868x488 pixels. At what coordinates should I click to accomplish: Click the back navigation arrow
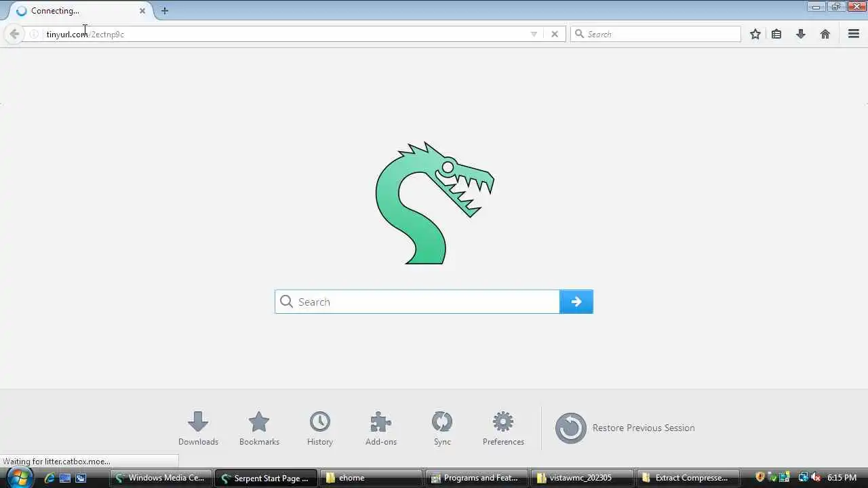tap(14, 34)
